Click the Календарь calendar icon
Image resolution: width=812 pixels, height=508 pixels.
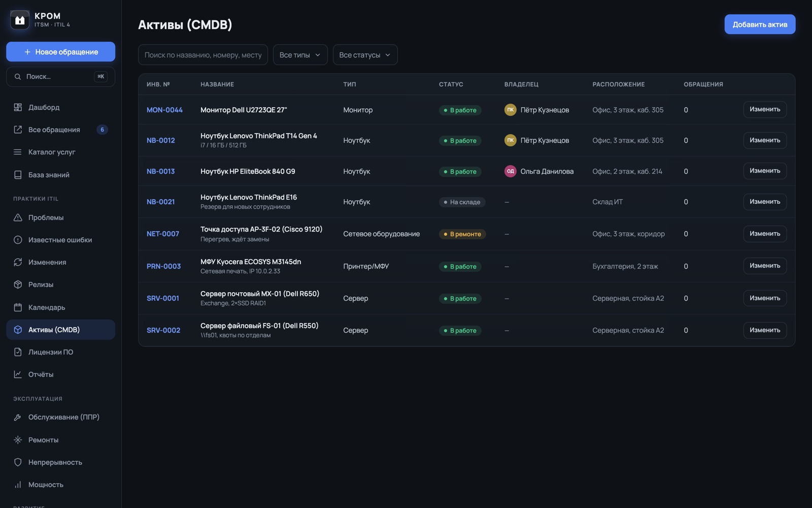tap(18, 307)
